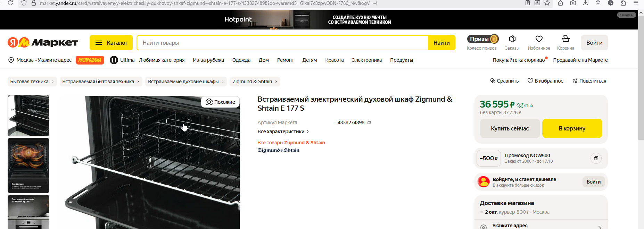Open Zigmund & Shtain breadcrumb
The height and width of the screenshot is (229, 644).
(255, 82)
